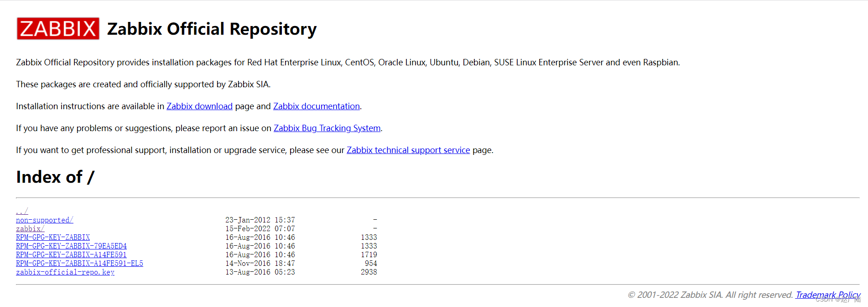Click the red ZABBIX logo

[x=58, y=29]
